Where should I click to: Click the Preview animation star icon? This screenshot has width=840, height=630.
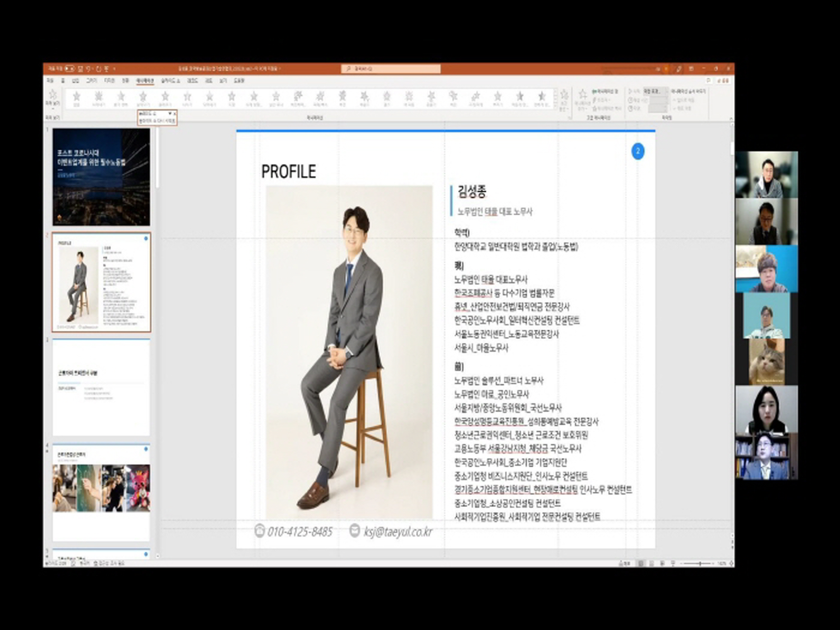53,95
